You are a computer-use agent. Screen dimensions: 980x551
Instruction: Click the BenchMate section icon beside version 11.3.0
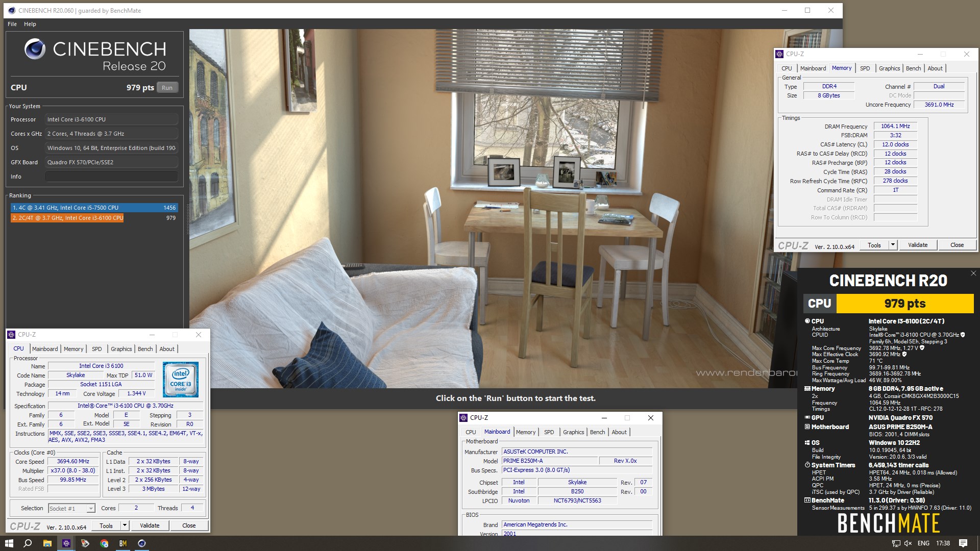click(x=807, y=500)
